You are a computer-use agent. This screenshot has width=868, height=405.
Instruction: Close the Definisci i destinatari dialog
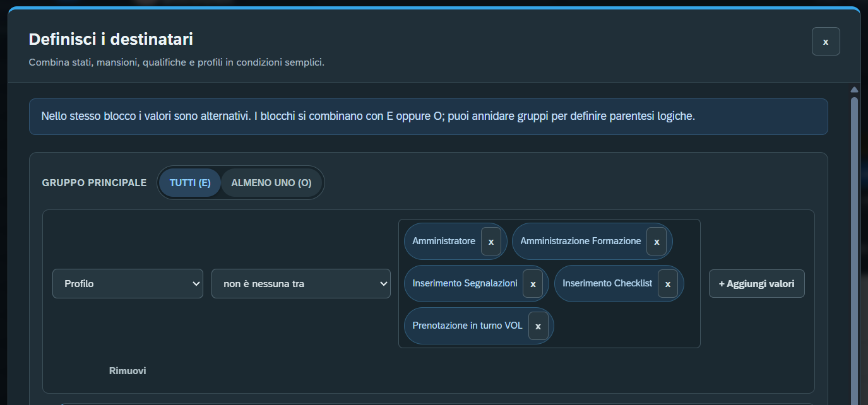(826, 42)
